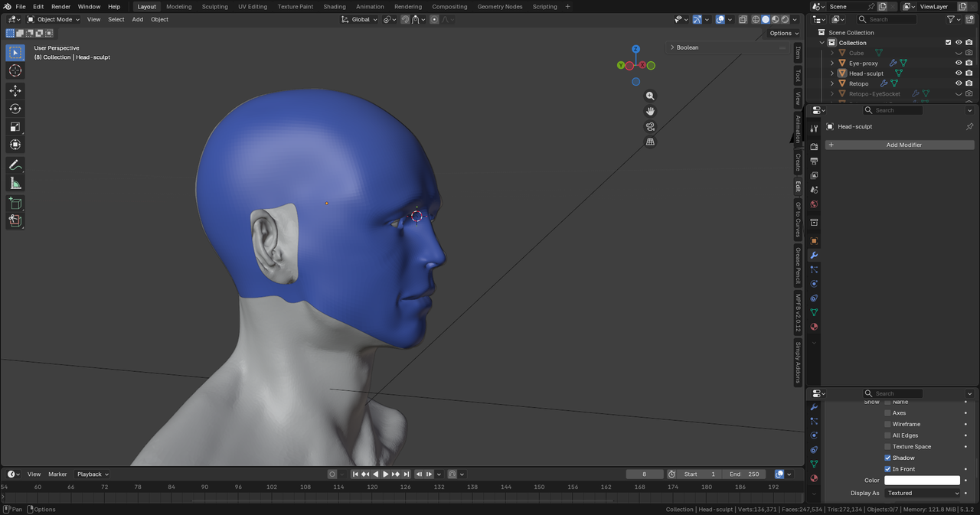Select the Annotate tool
980x515 pixels.
tap(15, 165)
